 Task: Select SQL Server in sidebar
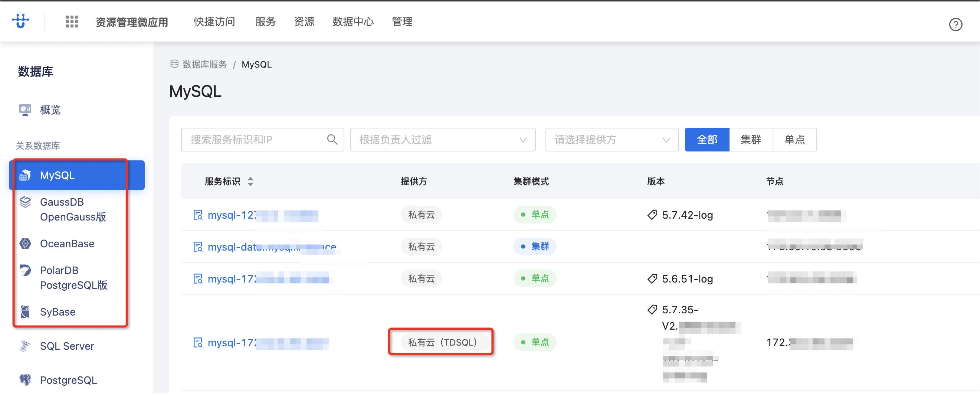click(67, 346)
